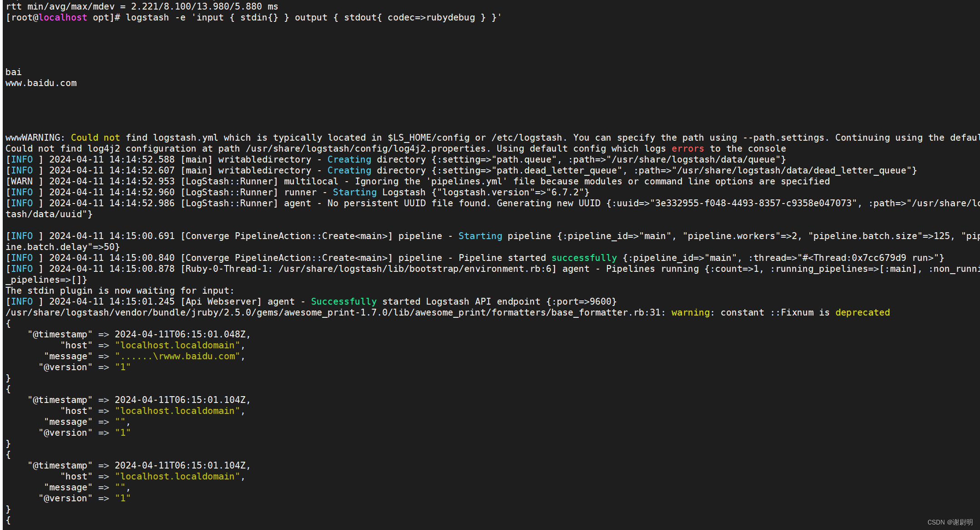The width and height of the screenshot is (980, 530).
Task: Click the "bai" text line
Action: (x=14, y=72)
